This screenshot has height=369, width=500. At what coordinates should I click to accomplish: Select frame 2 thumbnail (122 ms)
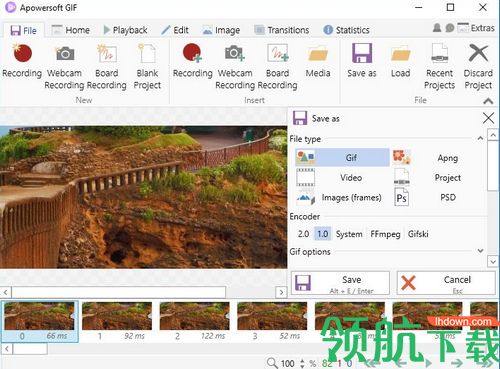[195, 321]
